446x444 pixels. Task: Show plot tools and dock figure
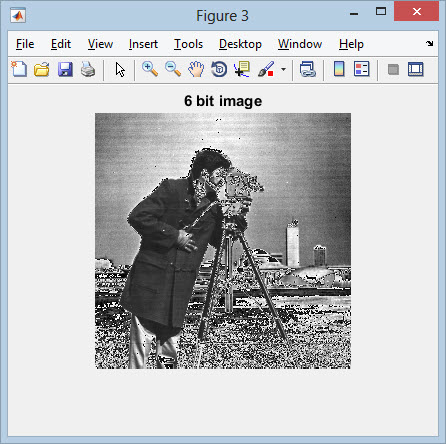point(416,69)
